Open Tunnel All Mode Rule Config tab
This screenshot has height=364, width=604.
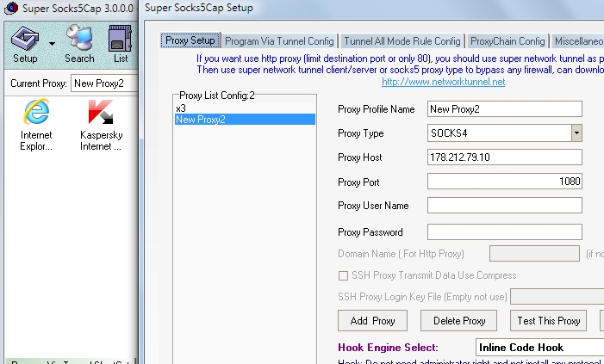point(402,41)
